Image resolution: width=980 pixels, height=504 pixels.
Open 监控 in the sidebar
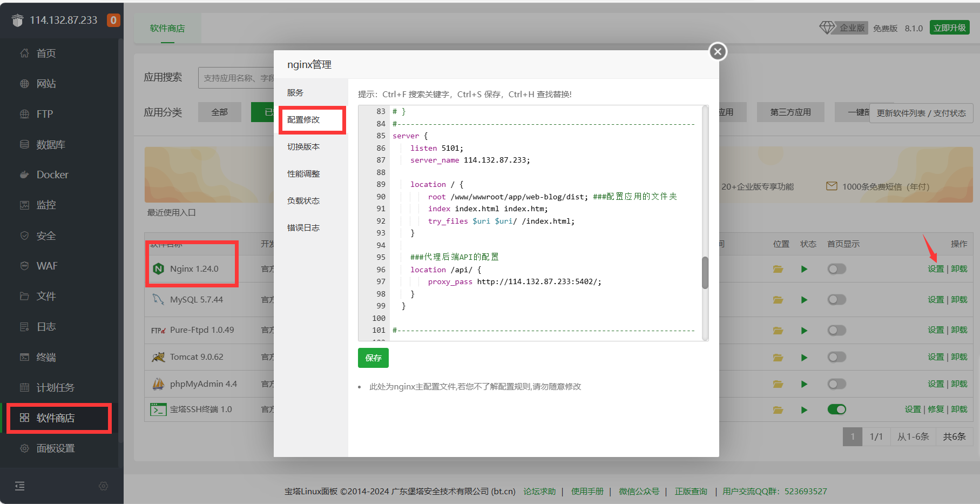[46, 205]
